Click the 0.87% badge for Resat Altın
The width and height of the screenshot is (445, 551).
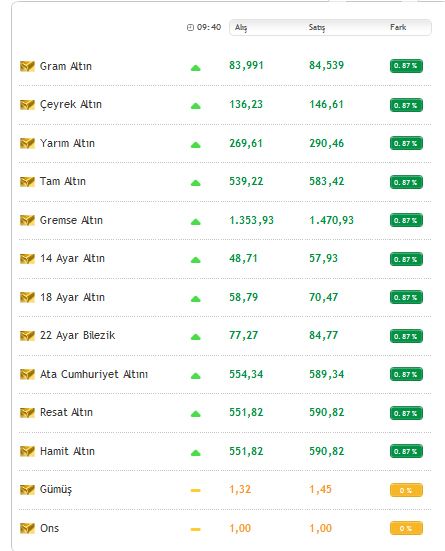(x=406, y=413)
